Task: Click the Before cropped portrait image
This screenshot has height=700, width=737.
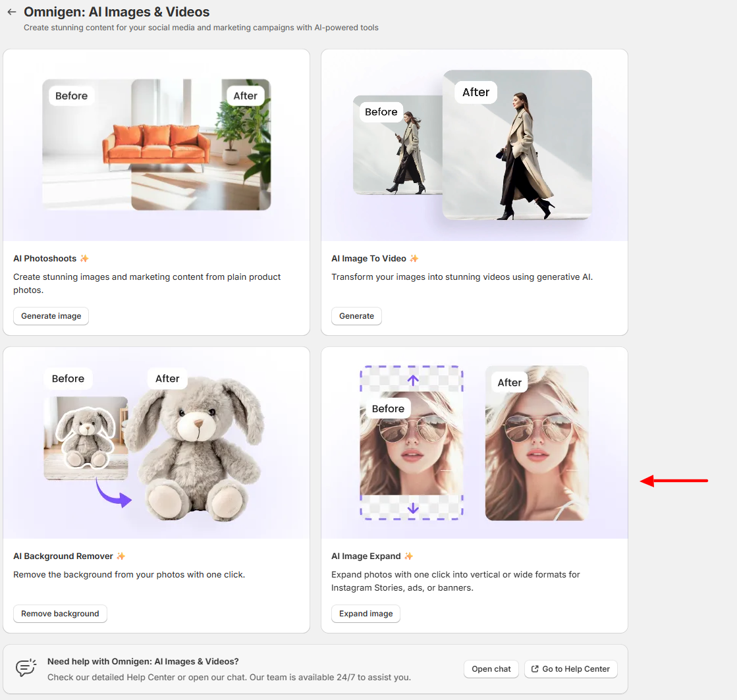Action: coord(411,443)
